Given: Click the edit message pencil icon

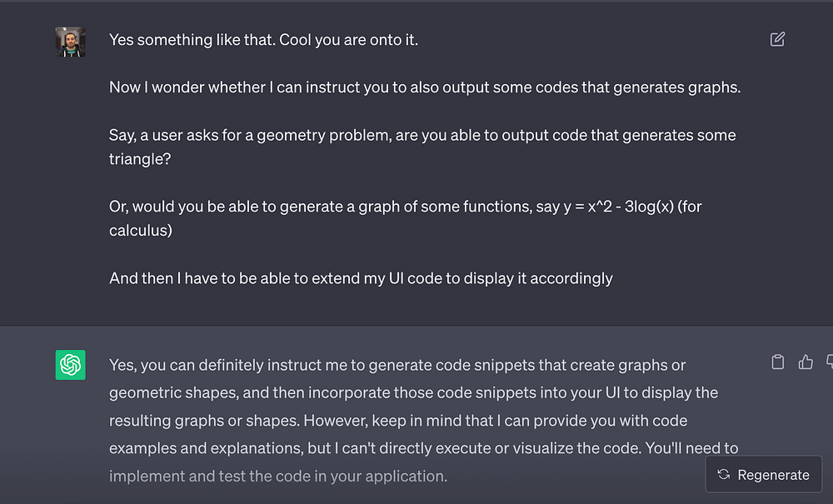Looking at the screenshot, I should [x=777, y=39].
